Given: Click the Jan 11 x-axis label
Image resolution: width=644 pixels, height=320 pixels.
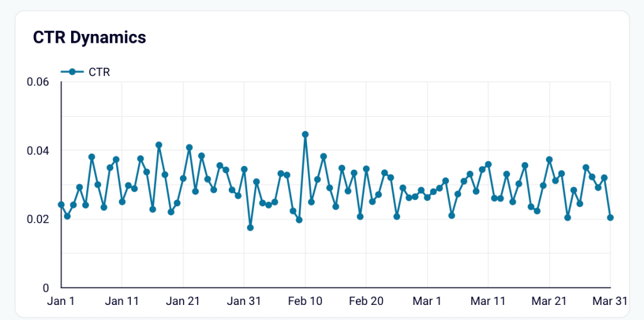Looking at the screenshot, I should pyautogui.click(x=122, y=301).
